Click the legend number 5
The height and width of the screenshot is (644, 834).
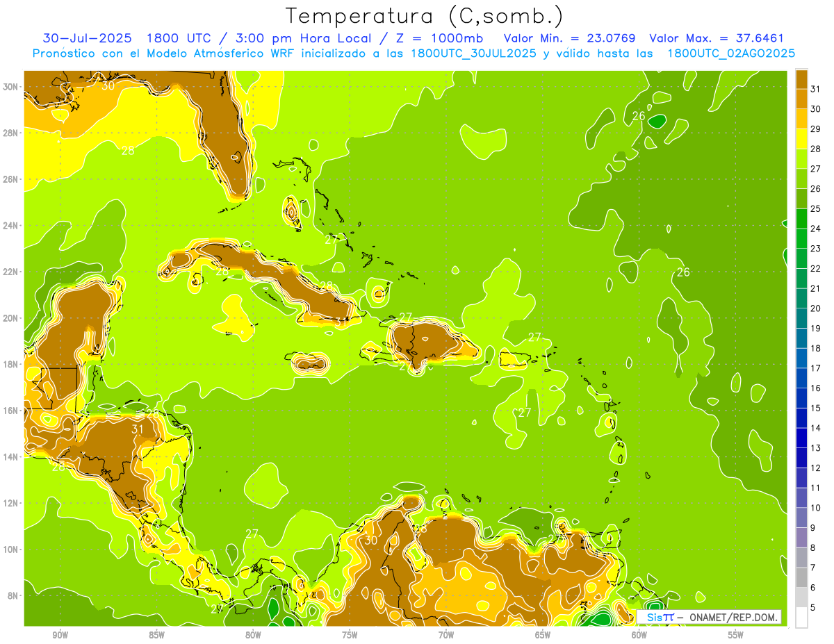(x=813, y=608)
